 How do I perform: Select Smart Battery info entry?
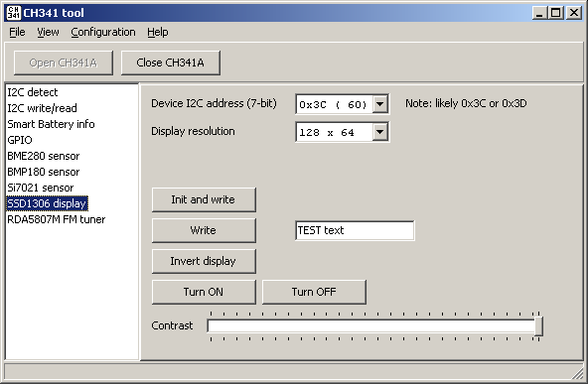pyautogui.click(x=51, y=124)
